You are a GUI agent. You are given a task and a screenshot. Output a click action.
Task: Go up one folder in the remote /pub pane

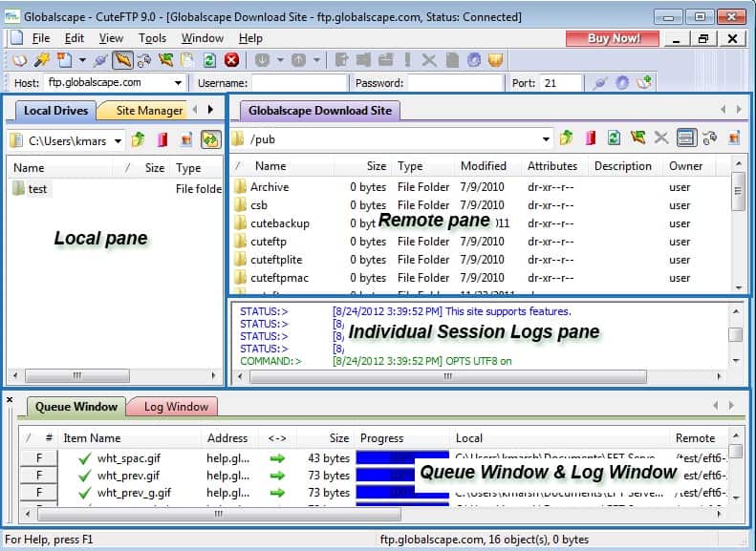click(x=567, y=138)
